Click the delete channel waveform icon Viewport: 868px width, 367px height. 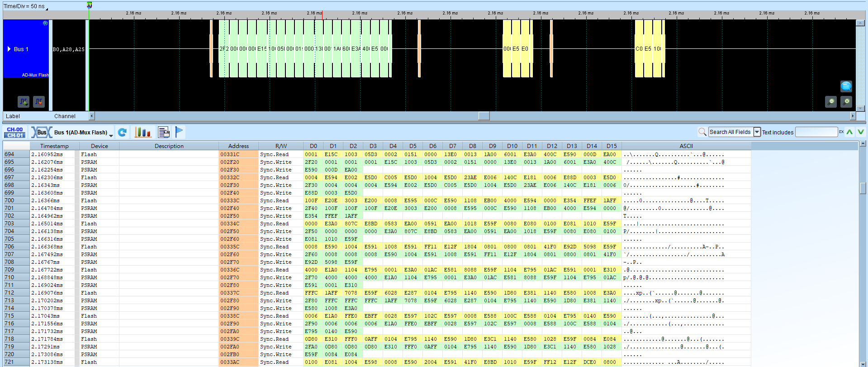[39, 102]
